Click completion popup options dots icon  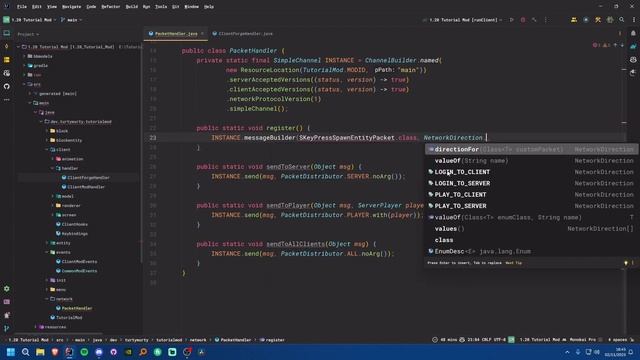point(633,263)
